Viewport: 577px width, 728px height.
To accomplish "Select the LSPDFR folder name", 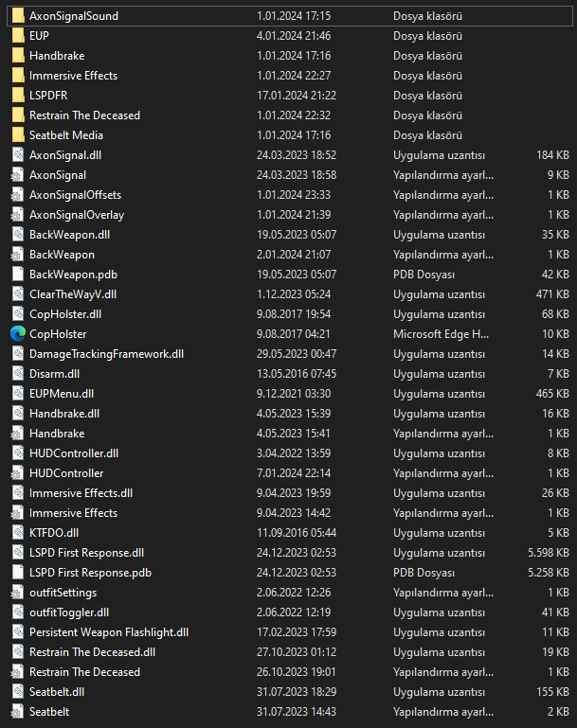I will click(x=48, y=96).
